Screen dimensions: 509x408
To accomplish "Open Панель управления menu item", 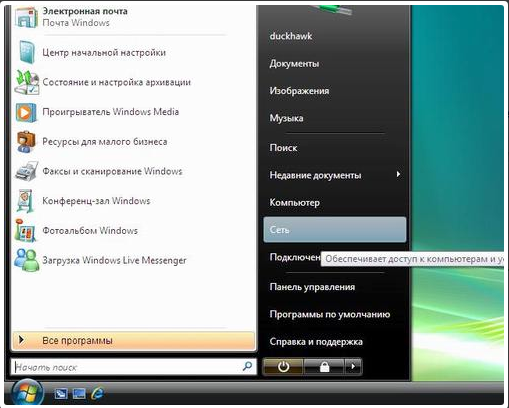I will [312, 287].
